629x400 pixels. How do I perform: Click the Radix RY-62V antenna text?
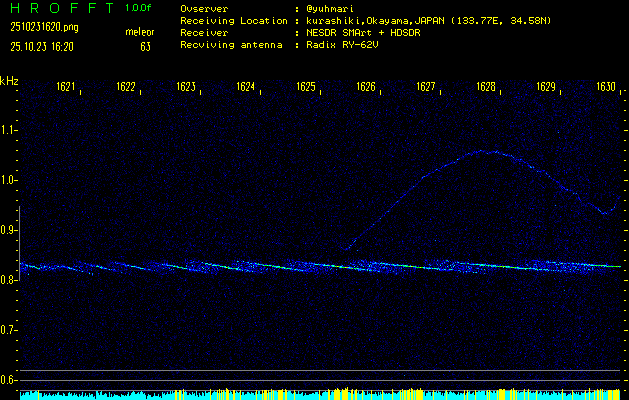point(346,46)
